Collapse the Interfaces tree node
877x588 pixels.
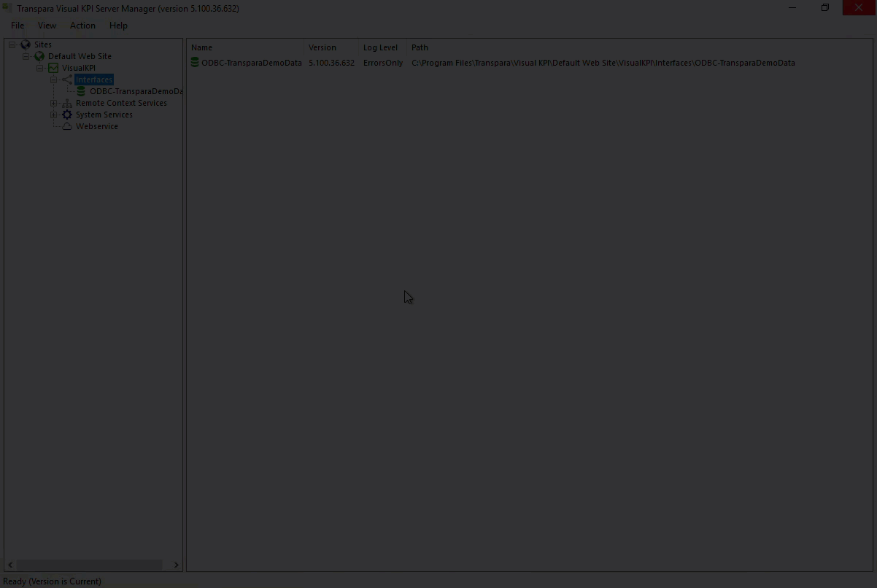pyautogui.click(x=54, y=80)
